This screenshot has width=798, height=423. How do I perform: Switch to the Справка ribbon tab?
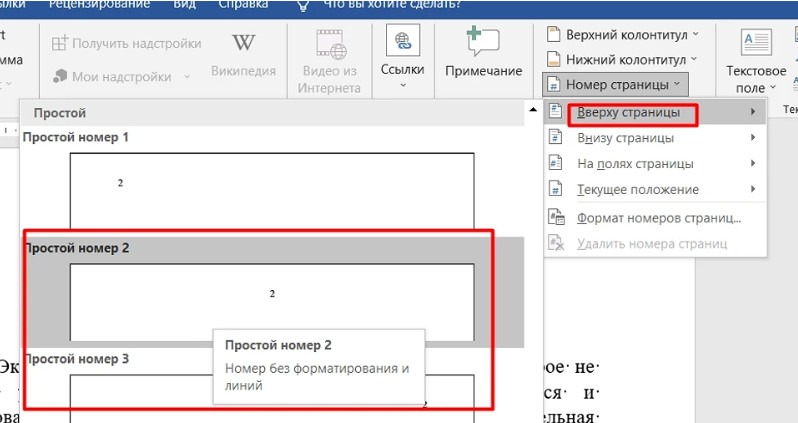243,4
